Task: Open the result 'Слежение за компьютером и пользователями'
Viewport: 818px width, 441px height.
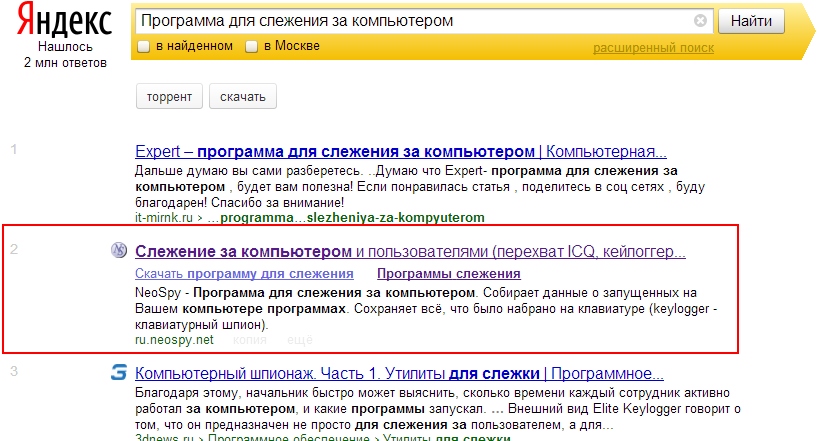Action: tap(410, 252)
